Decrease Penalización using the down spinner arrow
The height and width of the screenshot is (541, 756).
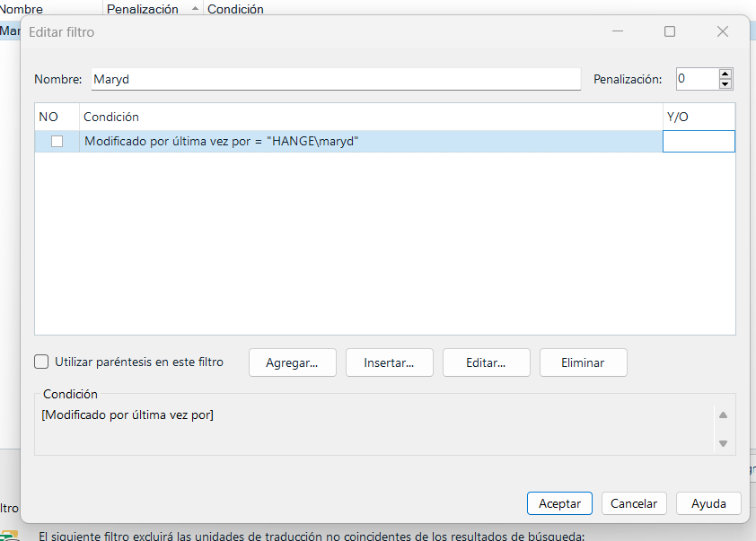[725, 83]
